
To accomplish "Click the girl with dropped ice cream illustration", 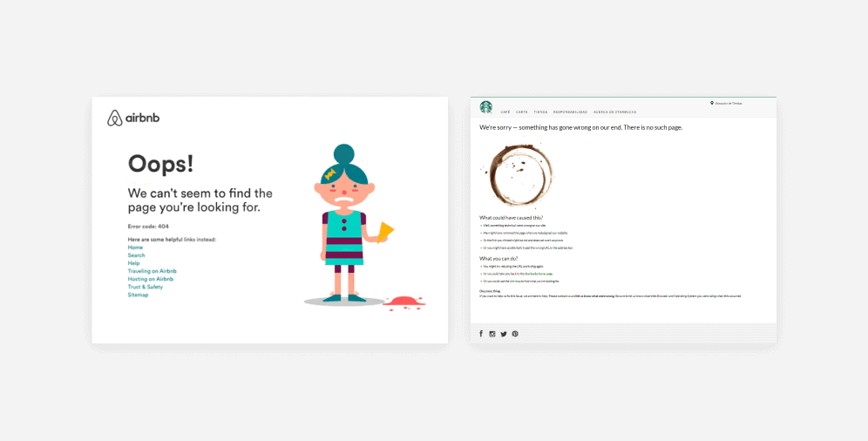I will [x=364, y=227].
